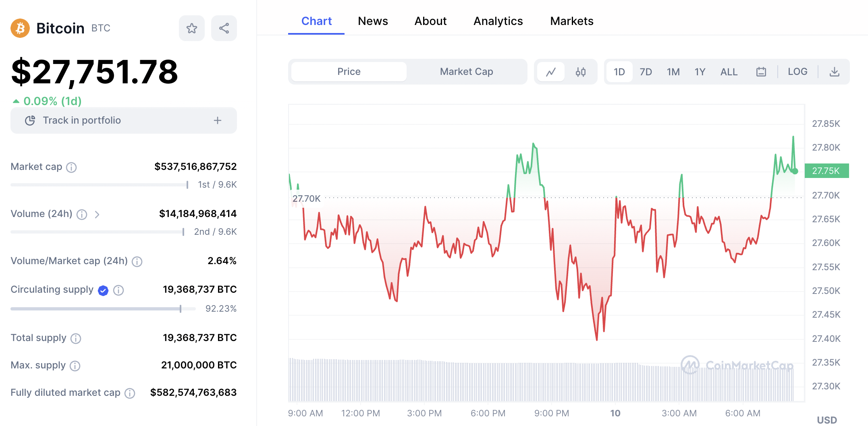The height and width of the screenshot is (426, 868).
Task: Click fully diluted value $582,574,763,683
Action: point(193,393)
